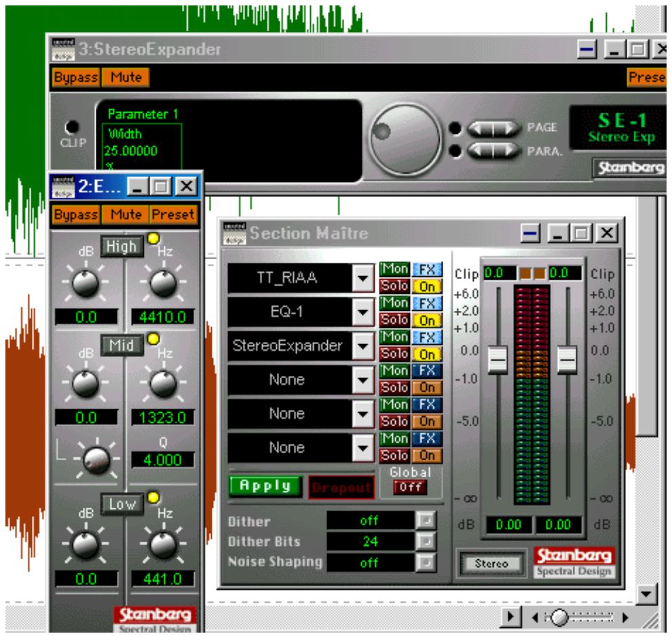Click the red Dropout button
Screen dimensions: 672x636
coord(341,487)
